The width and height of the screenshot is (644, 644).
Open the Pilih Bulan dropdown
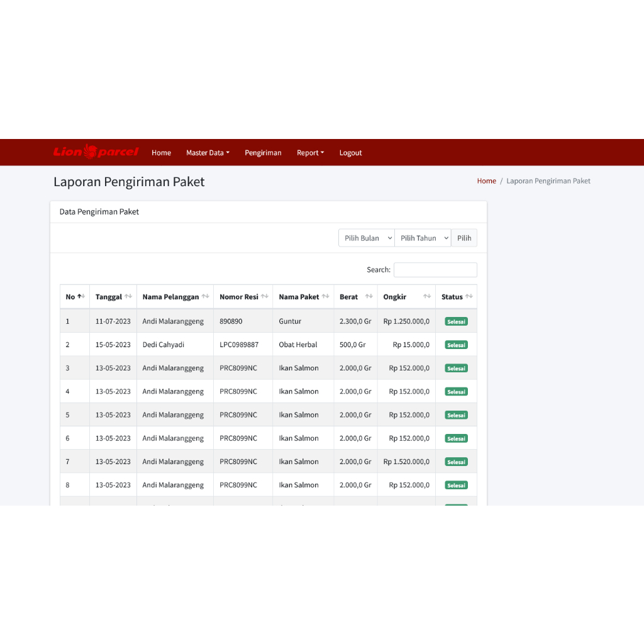[367, 238]
